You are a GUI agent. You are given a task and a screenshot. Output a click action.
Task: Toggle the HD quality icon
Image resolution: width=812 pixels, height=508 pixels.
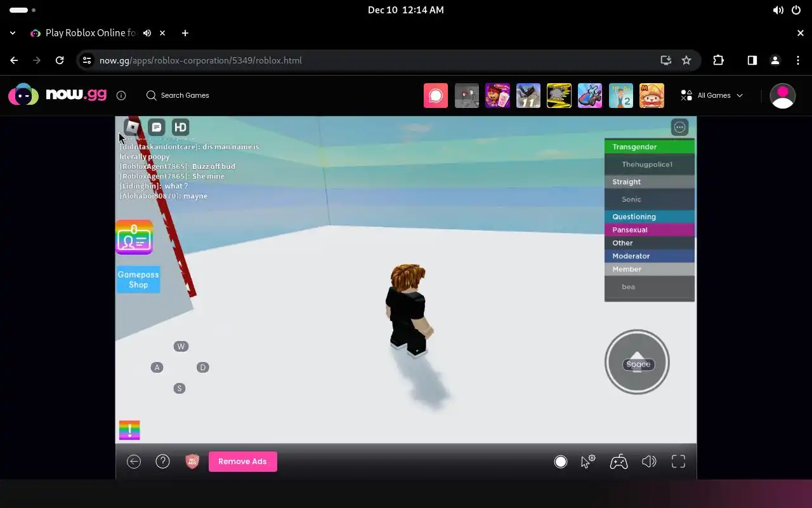[x=181, y=127]
